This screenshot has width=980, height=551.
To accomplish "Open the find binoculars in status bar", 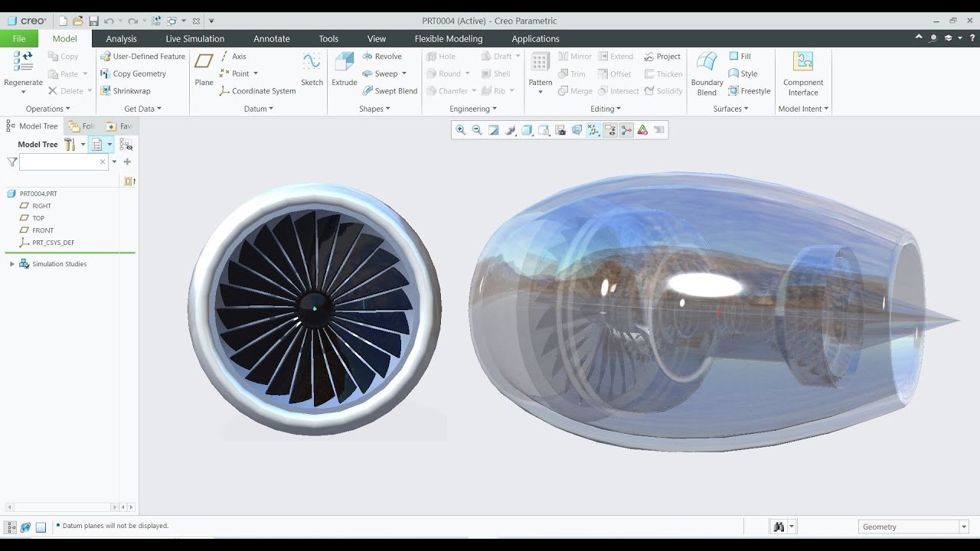I will (x=779, y=527).
